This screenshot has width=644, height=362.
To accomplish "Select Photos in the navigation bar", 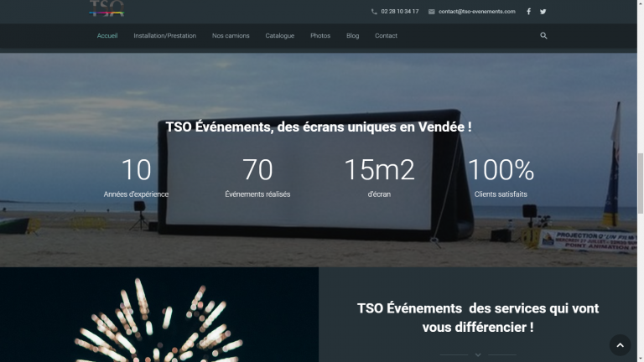I will pyautogui.click(x=320, y=36).
